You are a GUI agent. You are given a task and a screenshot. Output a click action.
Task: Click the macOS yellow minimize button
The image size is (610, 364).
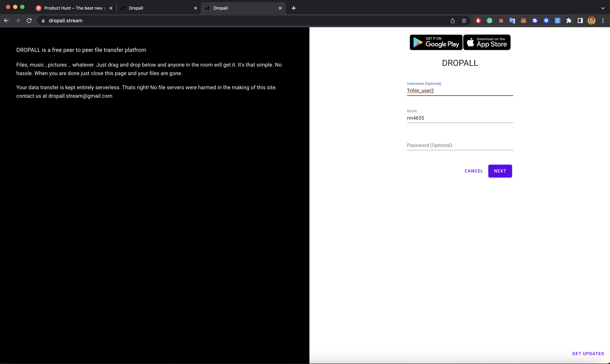[15, 7]
